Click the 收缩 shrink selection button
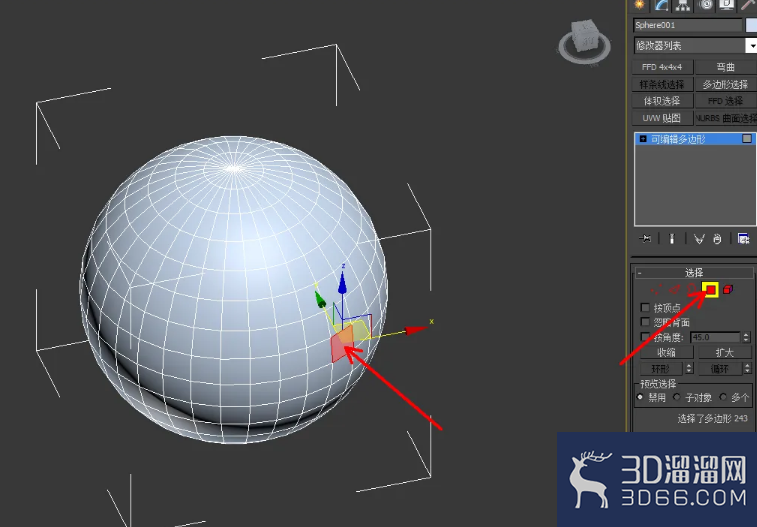This screenshot has width=757, height=527. click(666, 352)
